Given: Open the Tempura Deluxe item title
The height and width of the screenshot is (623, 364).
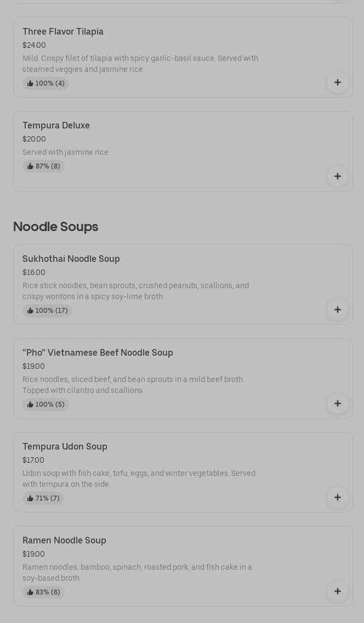Looking at the screenshot, I should (56, 126).
